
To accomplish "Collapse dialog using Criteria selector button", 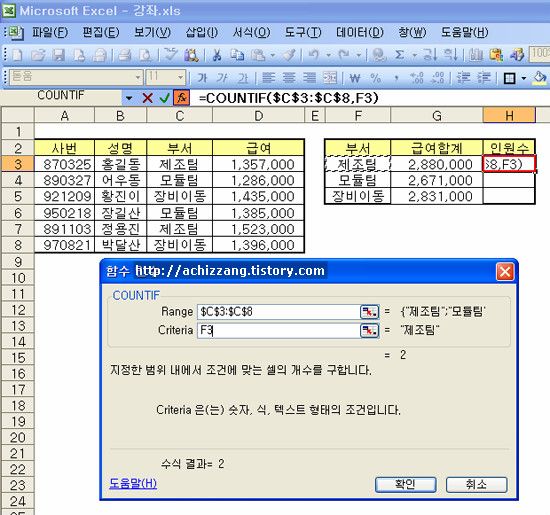I will (x=369, y=330).
